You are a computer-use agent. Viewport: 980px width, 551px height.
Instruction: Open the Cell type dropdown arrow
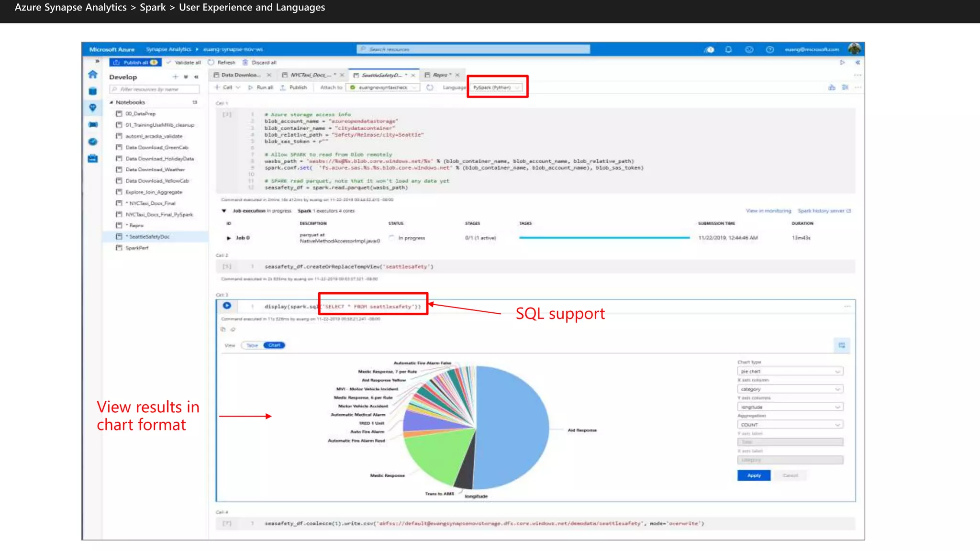point(238,88)
